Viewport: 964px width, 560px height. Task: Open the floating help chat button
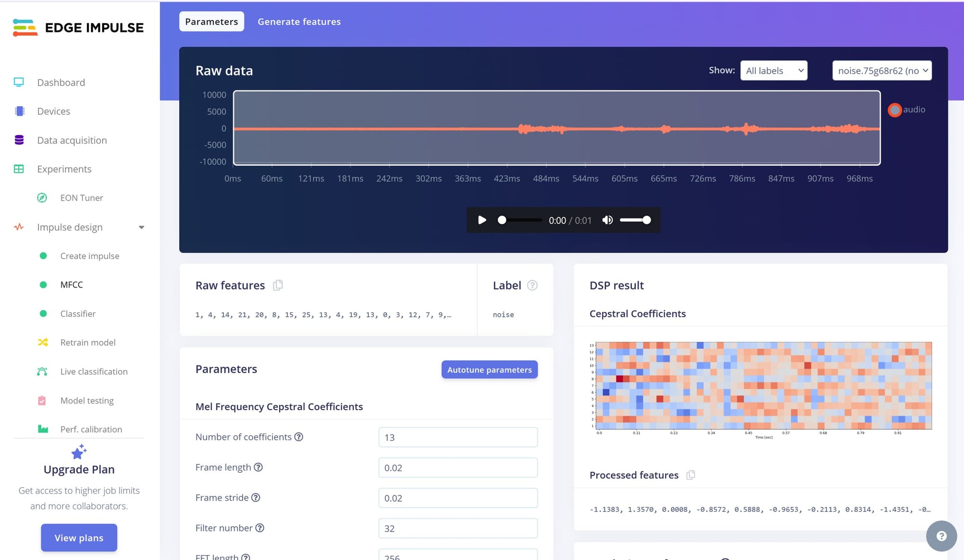point(941,536)
